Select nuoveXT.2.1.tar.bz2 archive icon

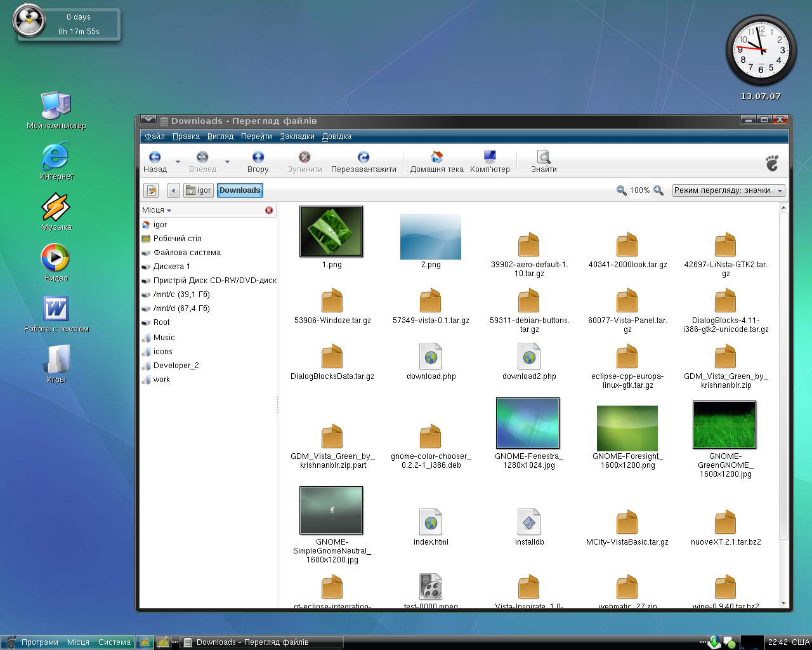(725, 522)
